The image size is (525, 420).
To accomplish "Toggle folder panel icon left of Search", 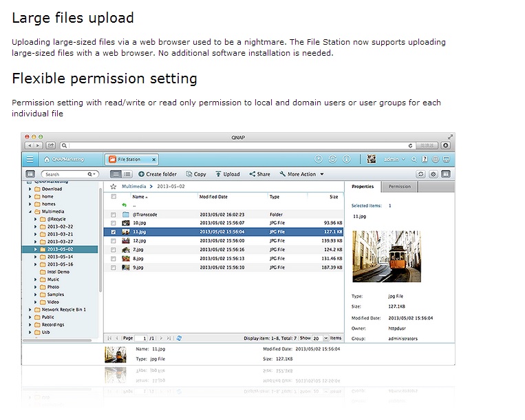I will (x=30, y=174).
